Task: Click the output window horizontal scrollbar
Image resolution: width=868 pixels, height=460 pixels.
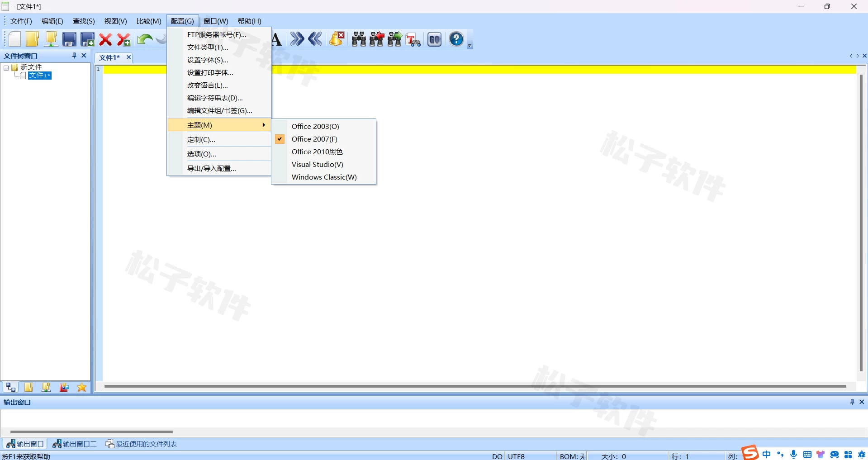Action: coord(91,432)
